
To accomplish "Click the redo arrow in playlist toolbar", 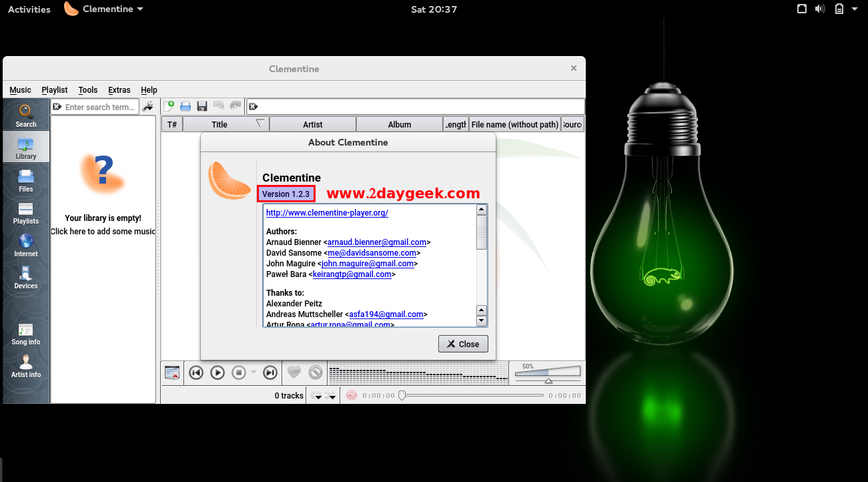I will pyautogui.click(x=235, y=106).
